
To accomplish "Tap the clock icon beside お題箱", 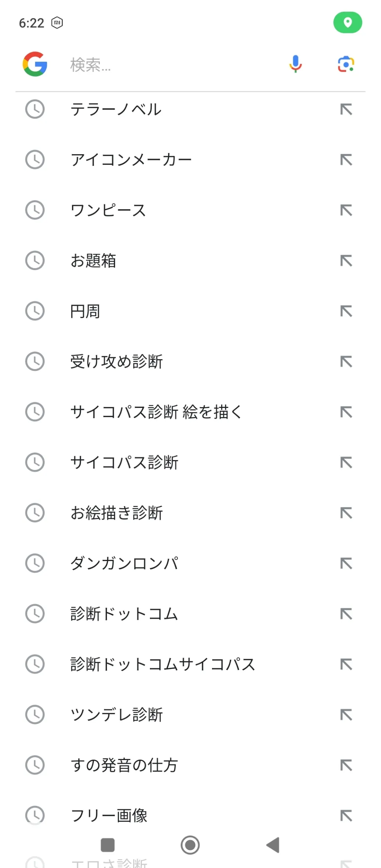I will click(x=35, y=261).
